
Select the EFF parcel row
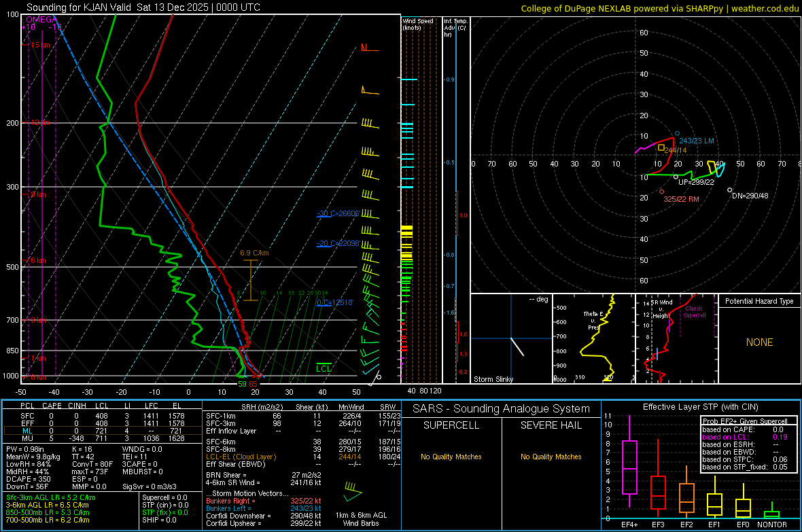coord(101,423)
